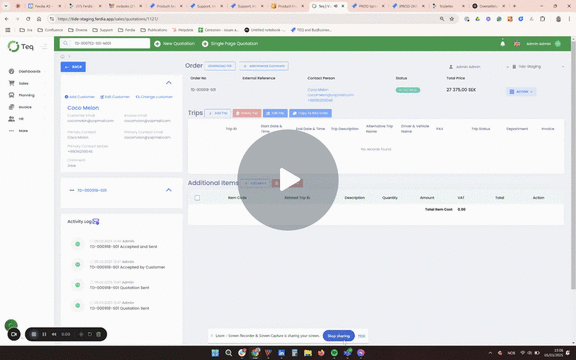This screenshot has width=576, height=360.
Task: Click the Stop sharing button
Action: coord(339,336)
